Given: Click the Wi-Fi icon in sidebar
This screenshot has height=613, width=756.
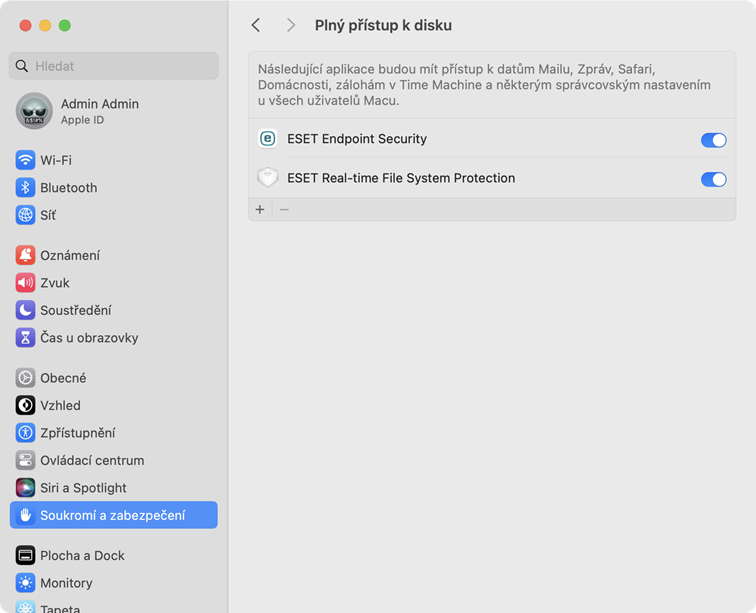Looking at the screenshot, I should click(25, 160).
